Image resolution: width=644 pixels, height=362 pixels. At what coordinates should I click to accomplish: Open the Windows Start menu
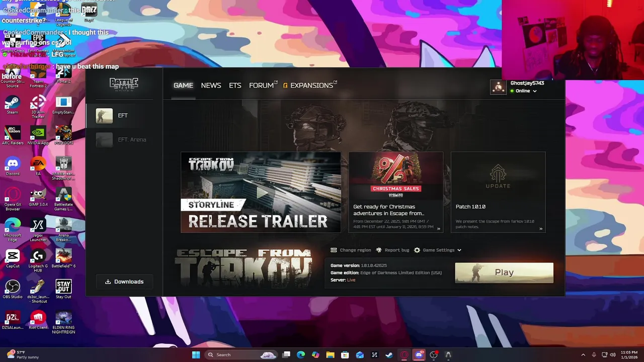coord(196,354)
